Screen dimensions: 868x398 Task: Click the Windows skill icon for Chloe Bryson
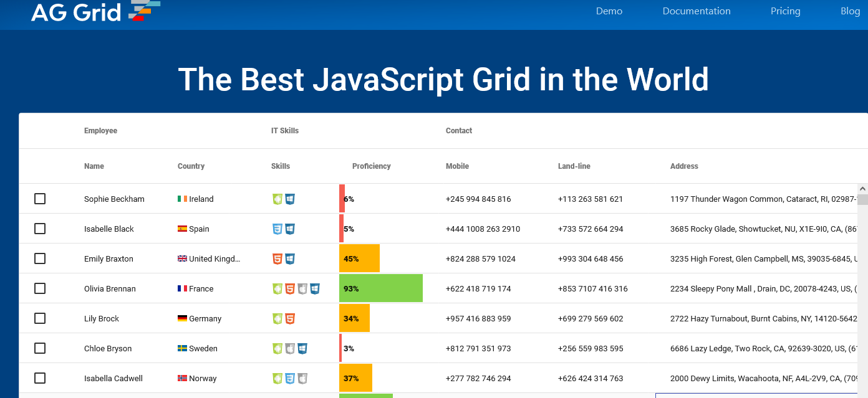pyautogui.click(x=302, y=349)
